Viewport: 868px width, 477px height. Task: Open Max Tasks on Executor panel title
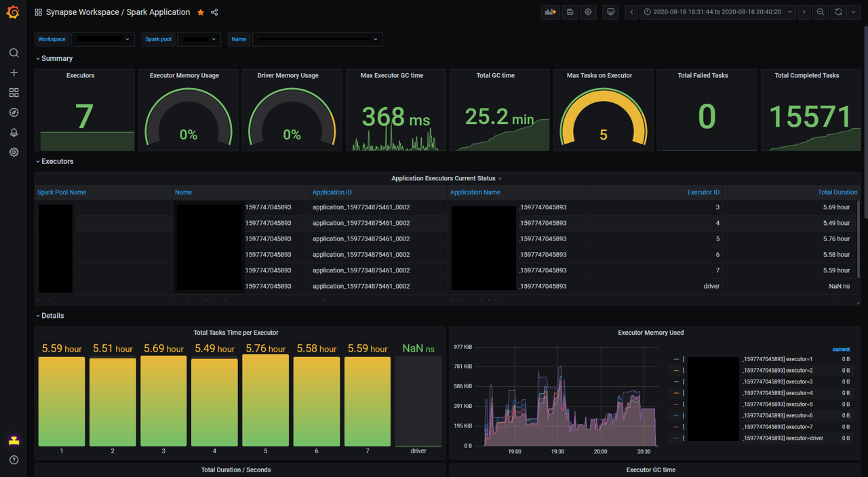coord(599,76)
